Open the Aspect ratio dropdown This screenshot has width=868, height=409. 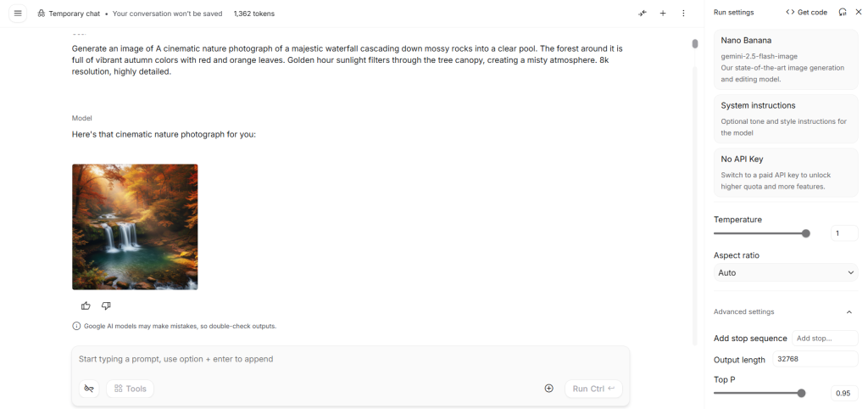pyautogui.click(x=786, y=272)
